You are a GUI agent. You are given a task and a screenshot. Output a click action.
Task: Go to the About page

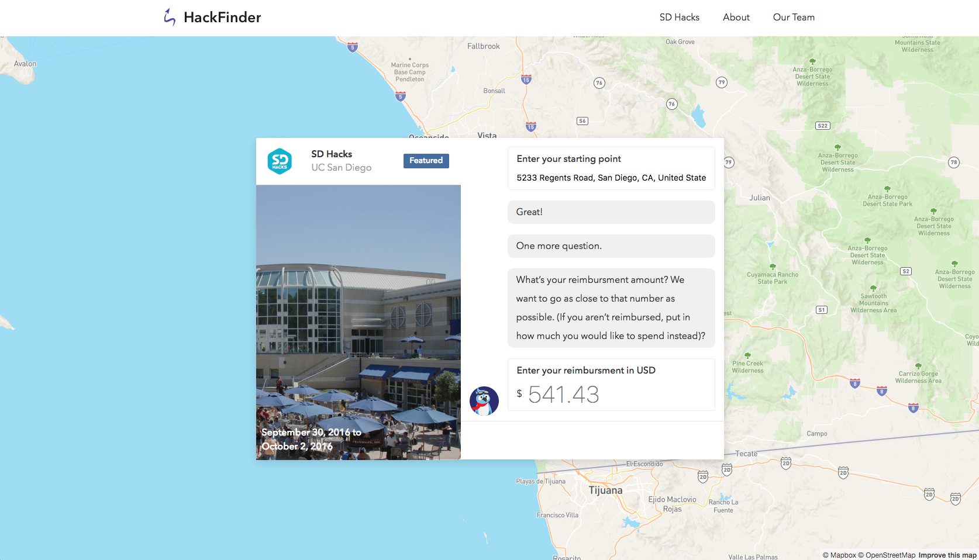click(736, 18)
